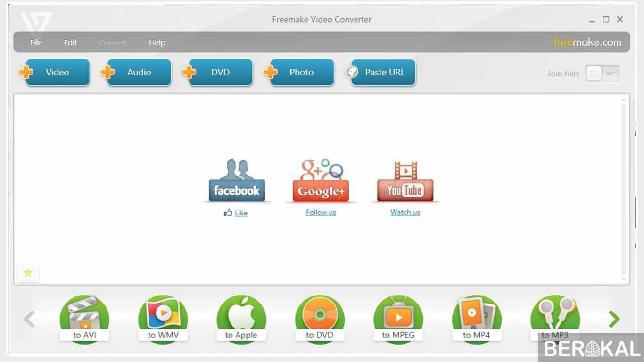Open the Edit menu
Image resolution: width=644 pixels, height=362 pixels.
click(70, 42)
